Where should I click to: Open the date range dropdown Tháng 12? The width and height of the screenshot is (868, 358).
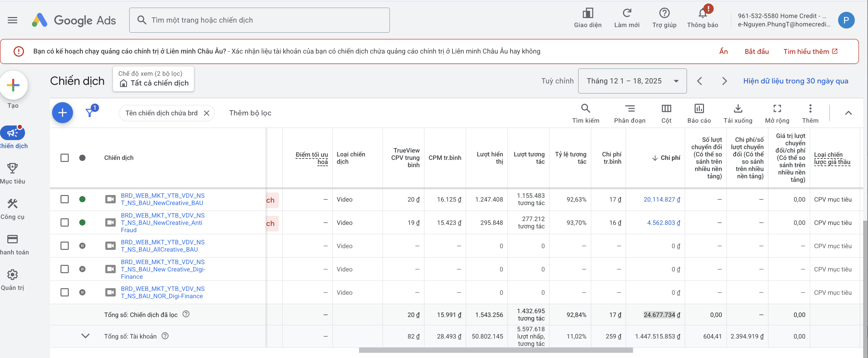click(632, 81)
